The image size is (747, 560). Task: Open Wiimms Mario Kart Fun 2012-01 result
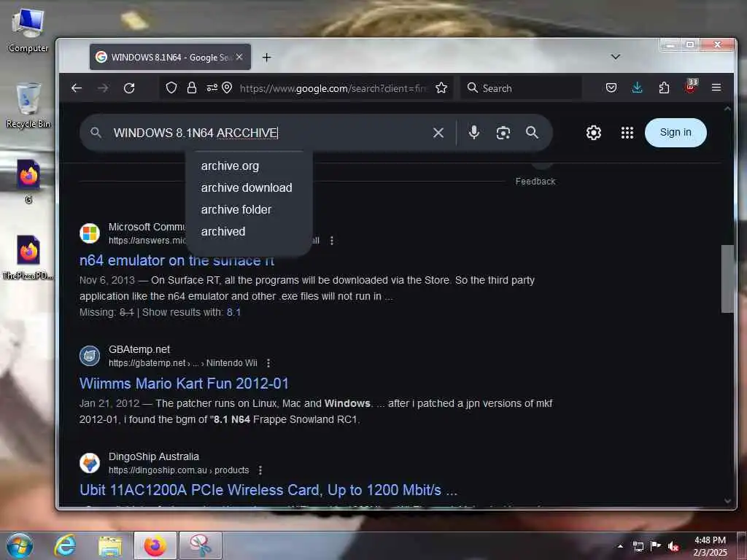click(184, 384)
